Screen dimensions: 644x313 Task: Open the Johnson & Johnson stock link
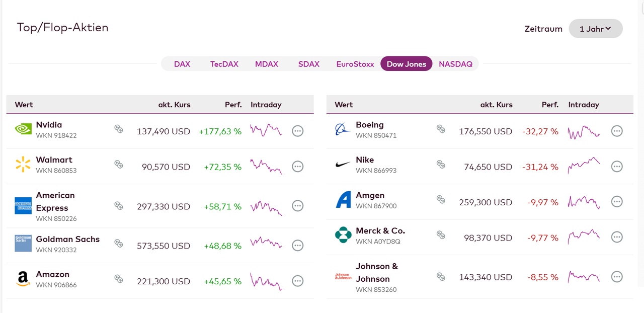377,273
